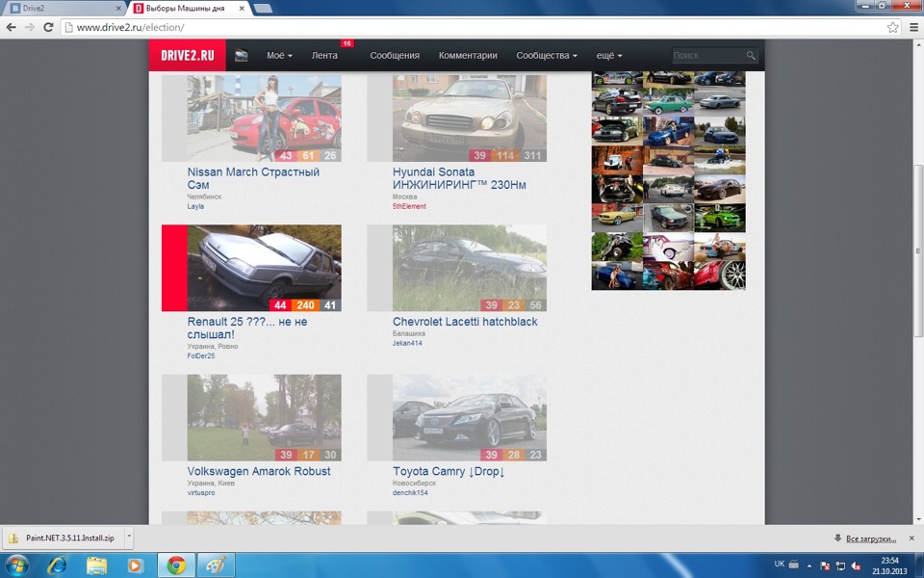Expand the Моё dropdown menu

[x=279, y=56]
